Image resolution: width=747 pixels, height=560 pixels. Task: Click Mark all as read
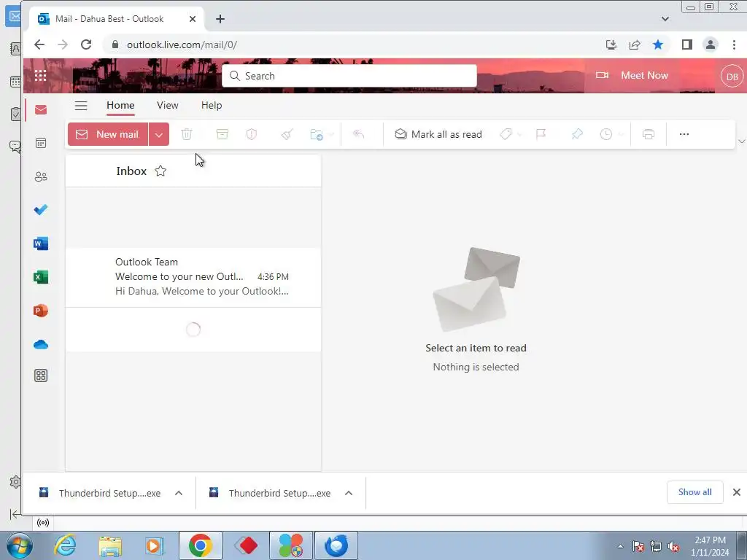point(438,134)
